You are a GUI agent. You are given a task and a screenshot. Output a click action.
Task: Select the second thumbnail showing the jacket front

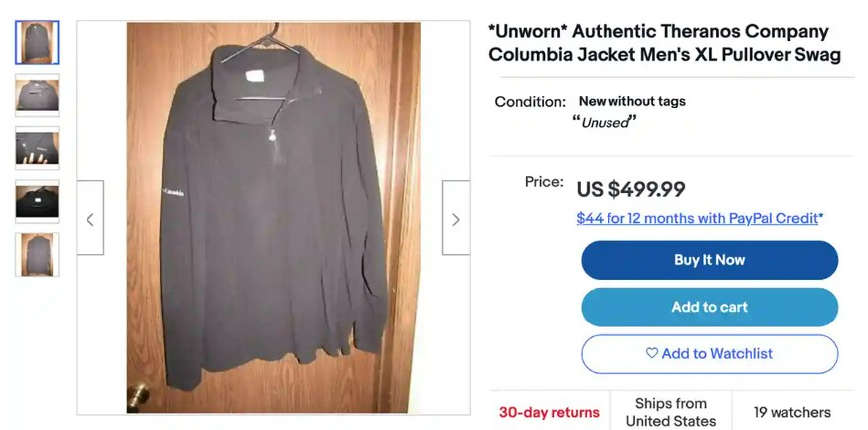pos(37,96)
